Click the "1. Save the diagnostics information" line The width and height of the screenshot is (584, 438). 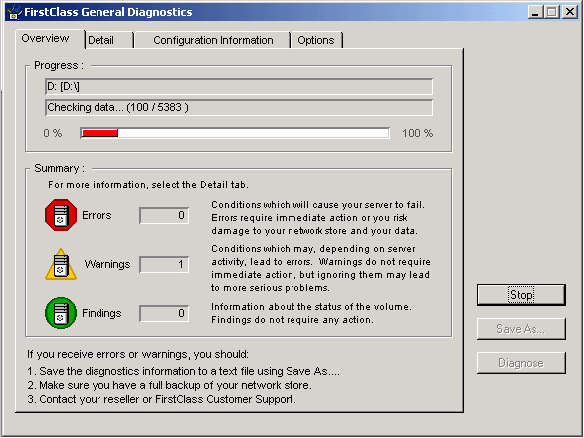[183, 371]
